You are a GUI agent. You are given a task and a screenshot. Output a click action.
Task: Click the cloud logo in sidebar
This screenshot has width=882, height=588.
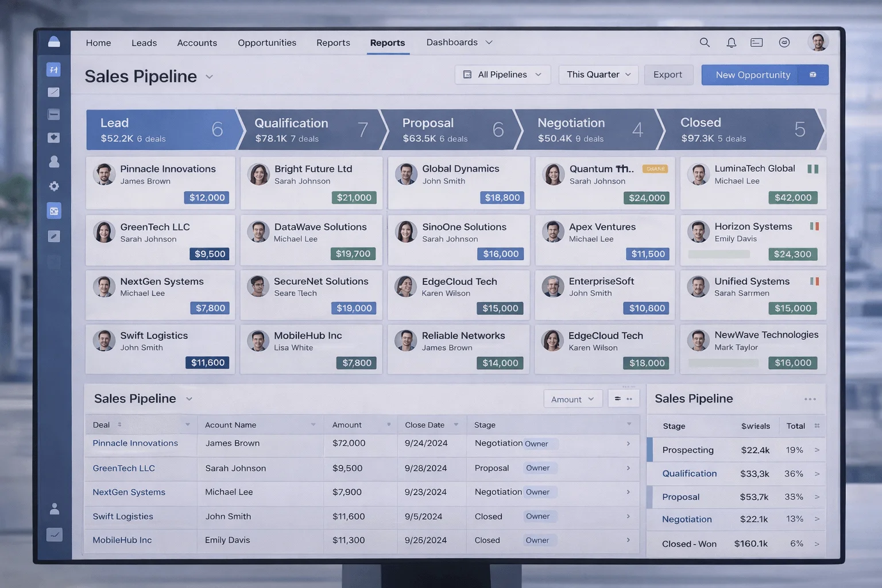(54, 41)
